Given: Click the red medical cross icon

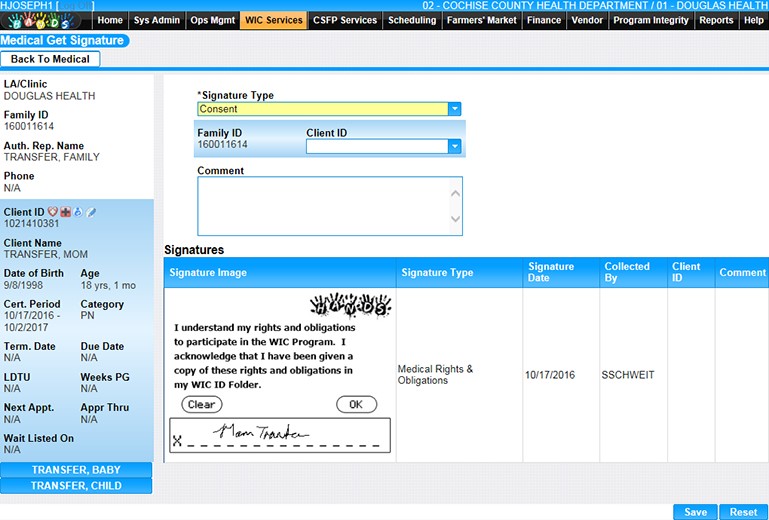Looking at the screenshot, I should point(66,212).
